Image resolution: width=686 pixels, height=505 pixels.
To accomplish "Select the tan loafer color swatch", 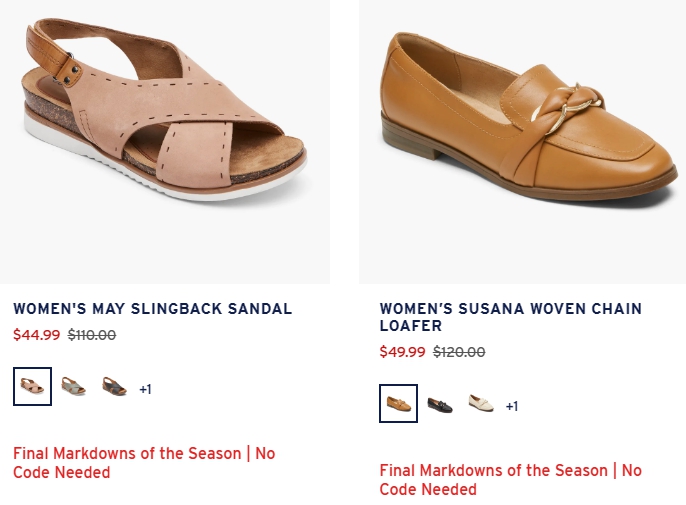I will click(x=399, y=403).
